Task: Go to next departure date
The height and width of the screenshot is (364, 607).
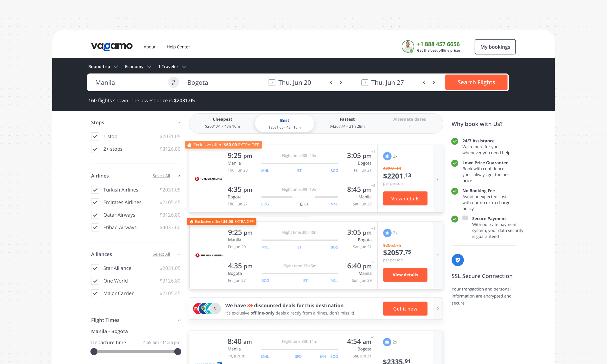Action: [341, 82]
